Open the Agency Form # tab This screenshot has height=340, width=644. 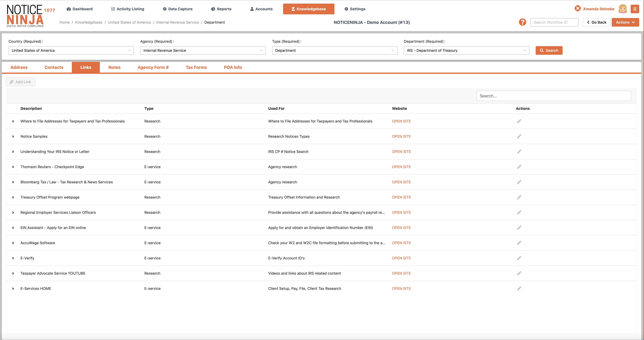pyautogui.click(x=153, y=67)
